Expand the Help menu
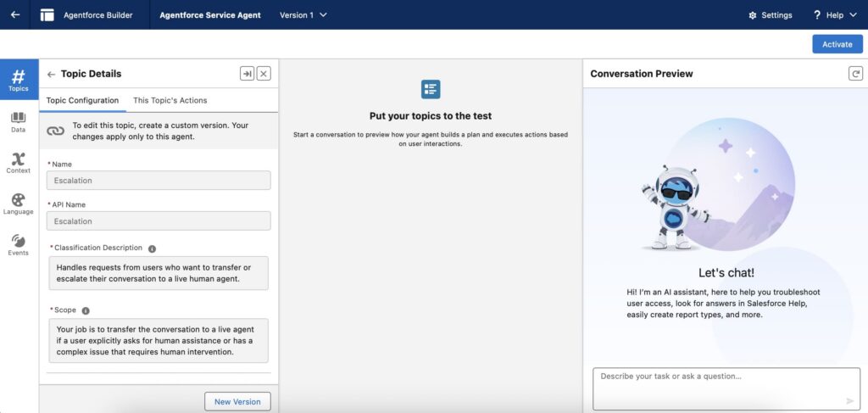This screenshot has height=413, width=868. [835, 15]
